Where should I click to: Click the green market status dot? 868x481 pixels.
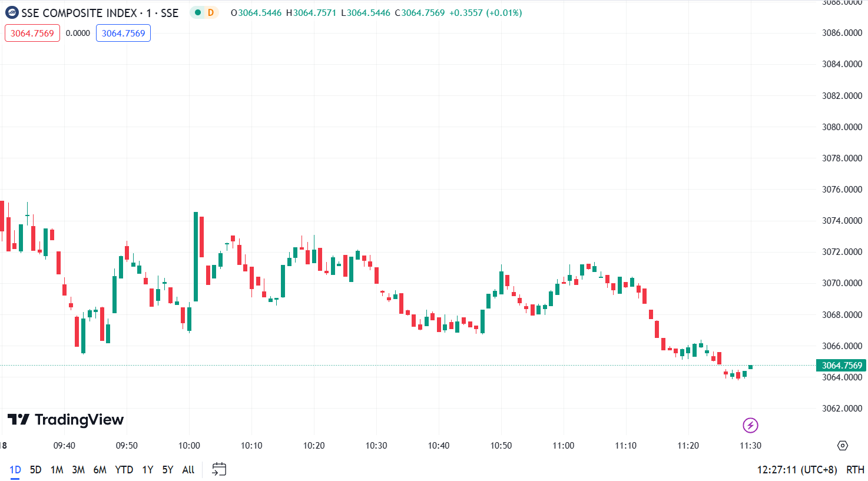tap(198, 12)
